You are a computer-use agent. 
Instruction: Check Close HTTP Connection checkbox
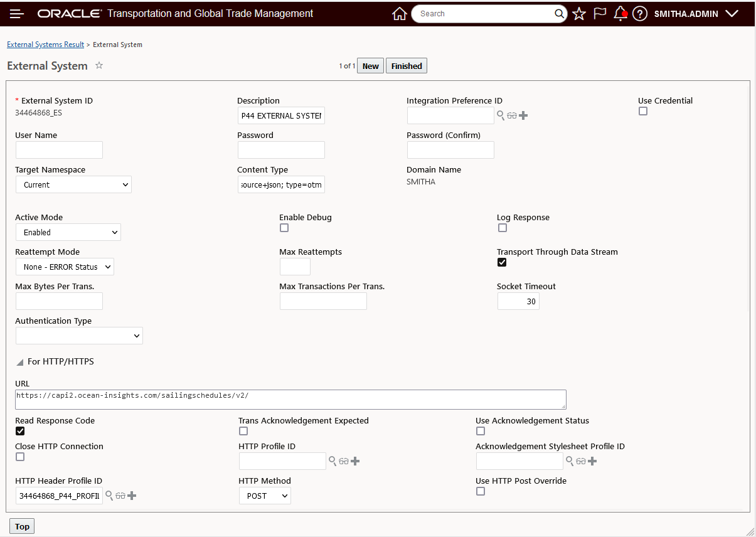(x=20, y=457)
